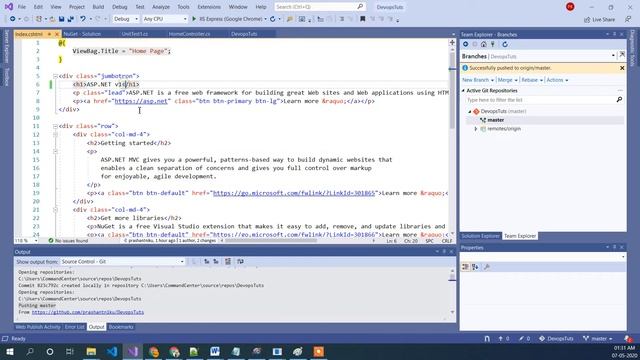Screen dimensions: 640x360
Task: Click the Live Share icon
Action: tap(587, 20)
